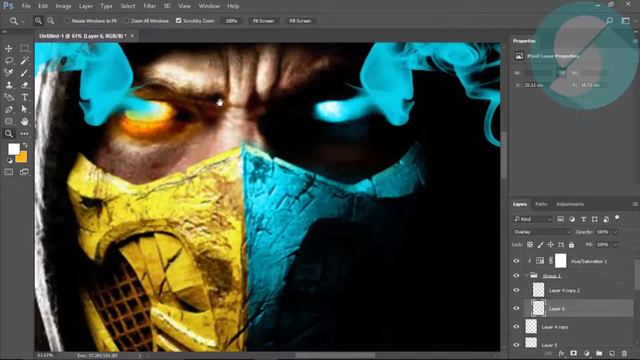The image size is (640, 360).
Task: Open Zoom tool preset picker arrow
Action: (23, 21)
